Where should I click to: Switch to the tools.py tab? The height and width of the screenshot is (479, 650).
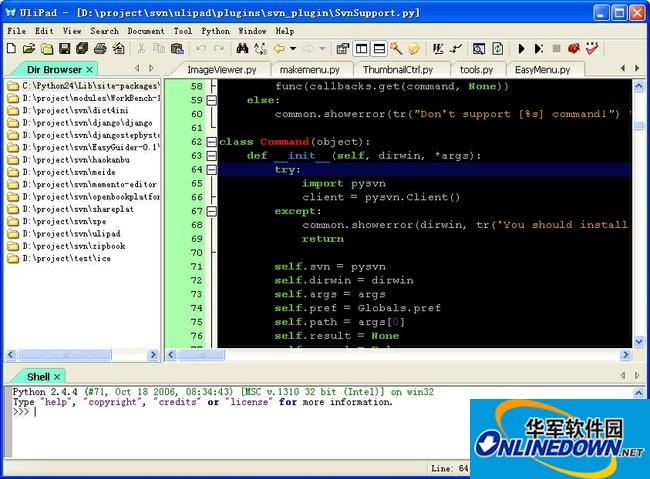477,70
